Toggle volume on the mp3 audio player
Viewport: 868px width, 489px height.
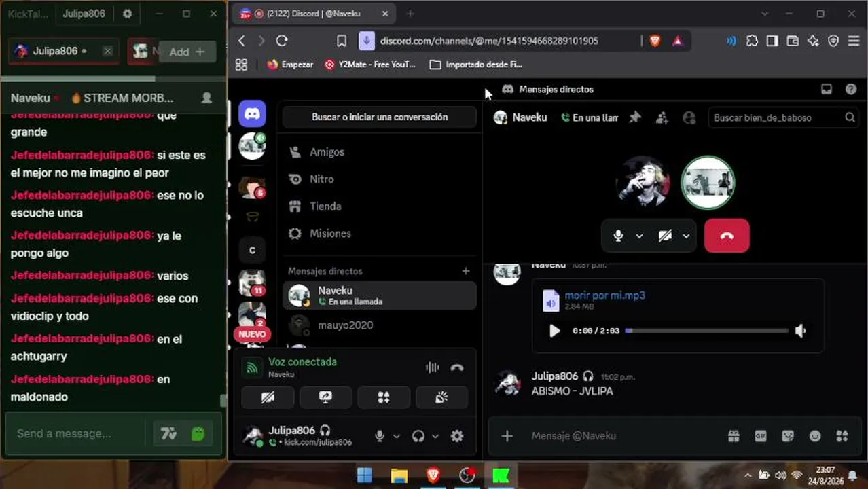801,331
